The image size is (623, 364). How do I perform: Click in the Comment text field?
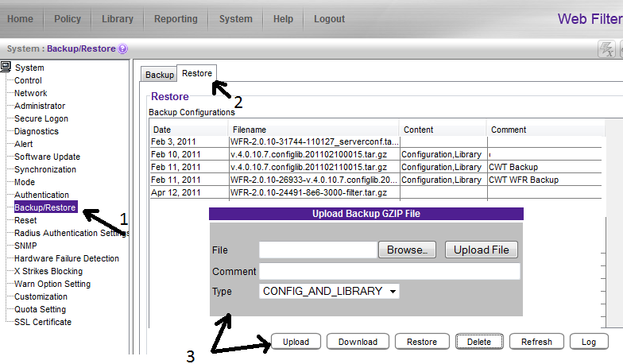click(389, 271)
